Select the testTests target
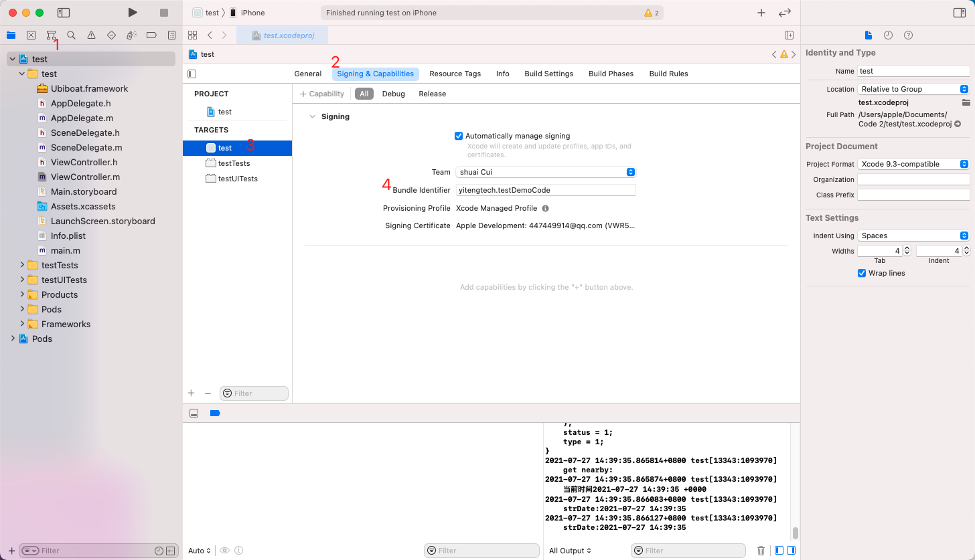Screen dimensions: 975x560 237,163
